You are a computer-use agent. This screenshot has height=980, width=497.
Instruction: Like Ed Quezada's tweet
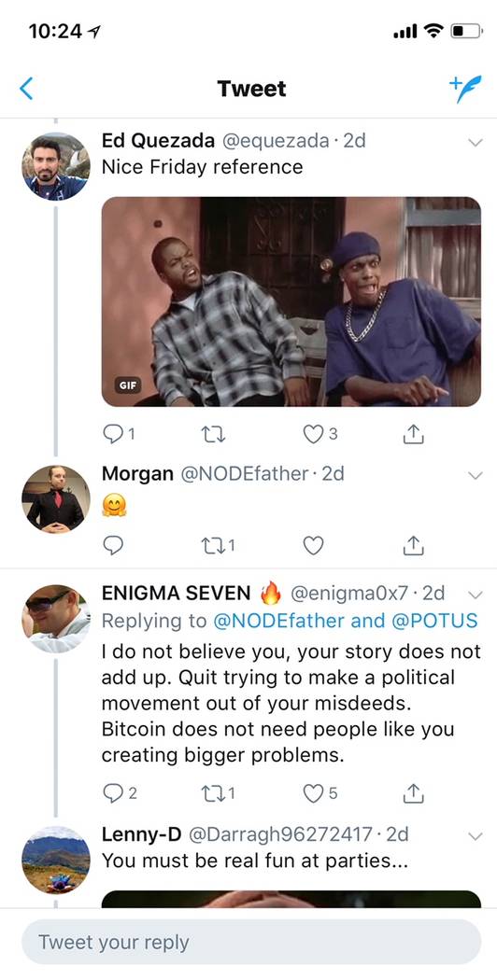[313, 434]
